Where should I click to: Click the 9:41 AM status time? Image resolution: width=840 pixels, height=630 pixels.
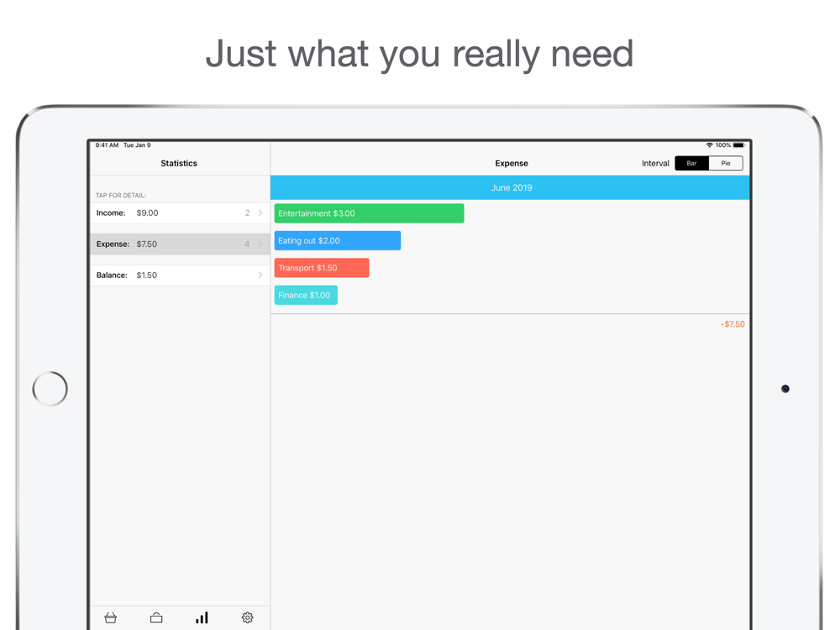107,145
